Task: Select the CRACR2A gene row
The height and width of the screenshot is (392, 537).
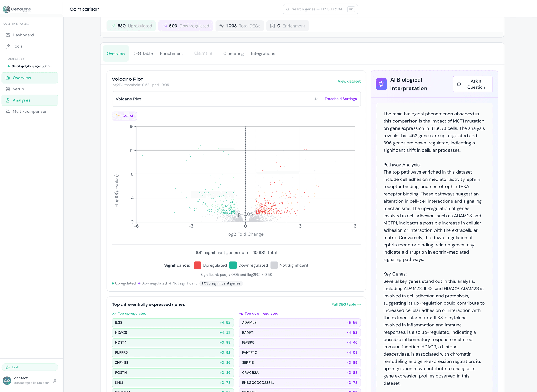Action: (x=300, y=373)
